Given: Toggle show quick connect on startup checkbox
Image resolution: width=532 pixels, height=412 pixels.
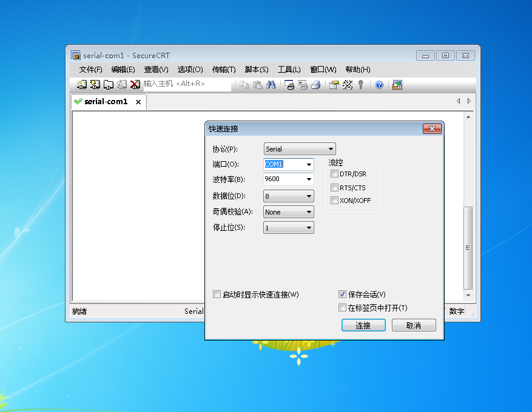Looking at the screenshot, I should click(x=217, y=294).
